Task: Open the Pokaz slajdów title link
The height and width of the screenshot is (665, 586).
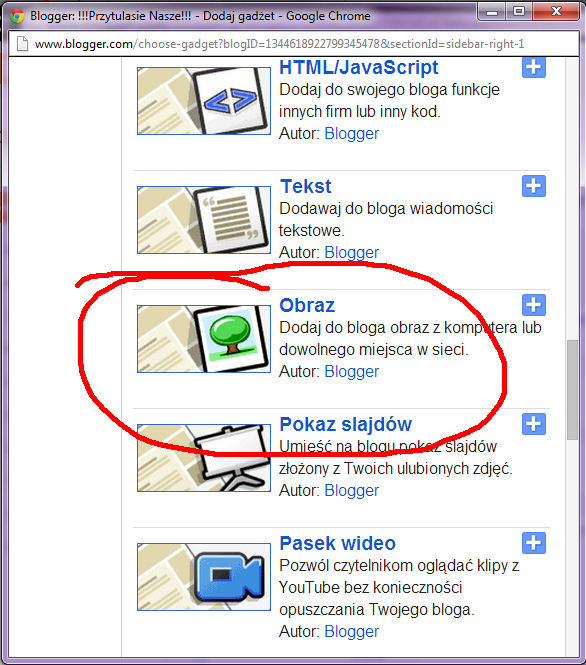Action: click(346, 425)
